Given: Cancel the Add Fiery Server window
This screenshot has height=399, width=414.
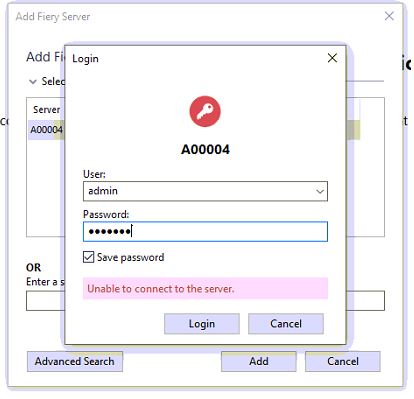Looking at the screenshot, I should pos(343,361).
